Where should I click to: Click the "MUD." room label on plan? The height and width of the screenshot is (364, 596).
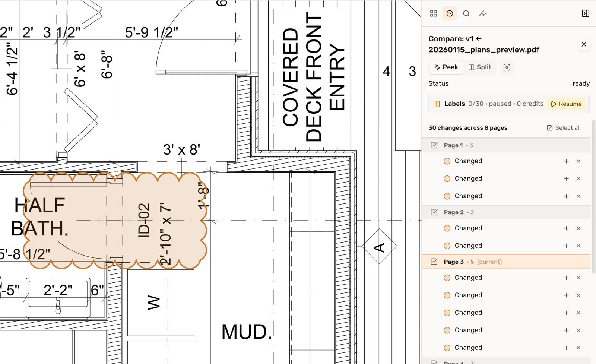(x=247, y=332)
